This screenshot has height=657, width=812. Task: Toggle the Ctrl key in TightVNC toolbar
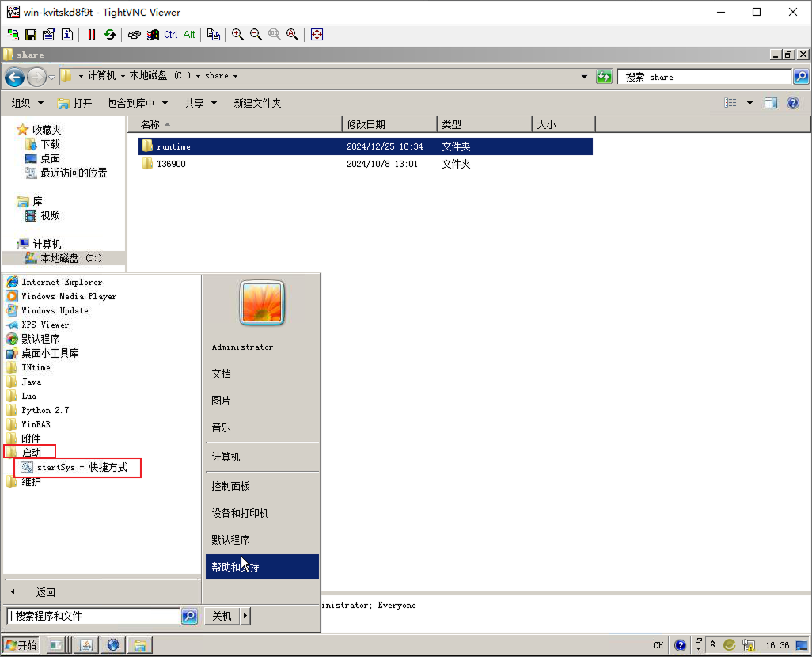point(171,35)
